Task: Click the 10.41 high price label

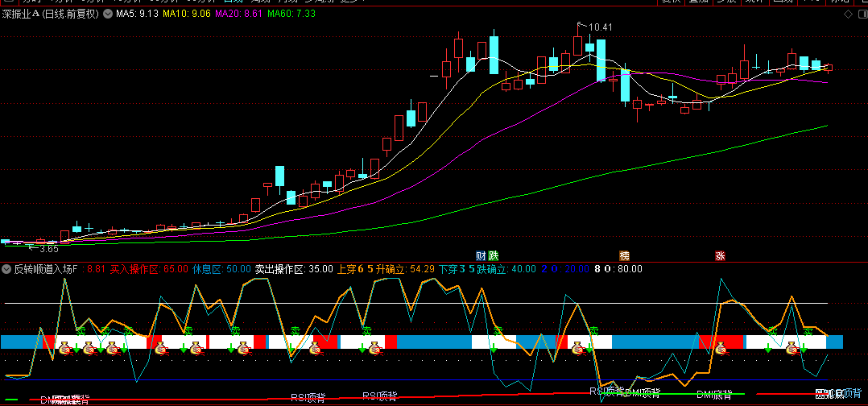Action: pos(601,27)
